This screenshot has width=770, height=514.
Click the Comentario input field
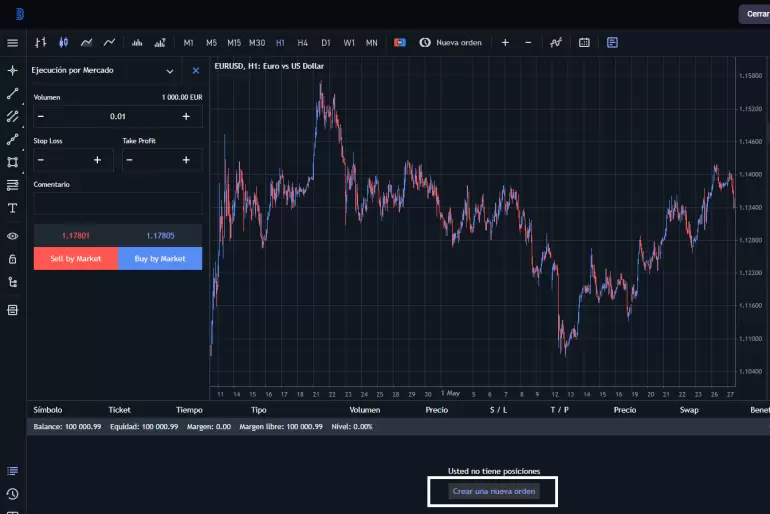click(118, 203)
